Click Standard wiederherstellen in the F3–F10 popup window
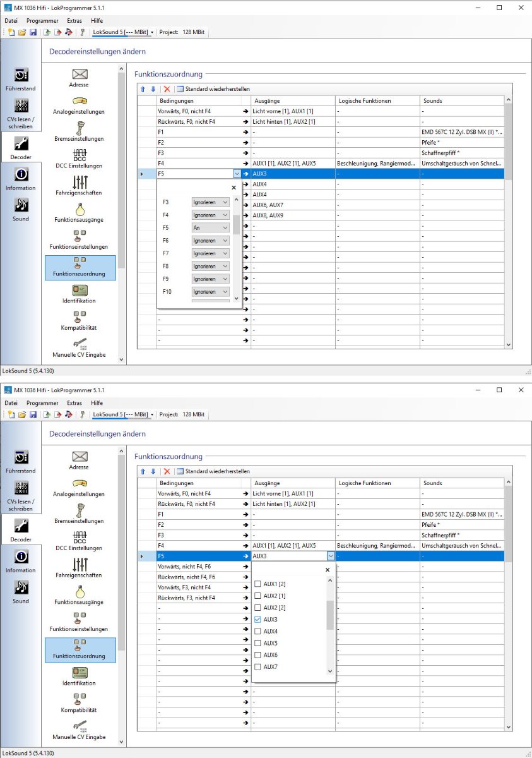 pos(213,89)
